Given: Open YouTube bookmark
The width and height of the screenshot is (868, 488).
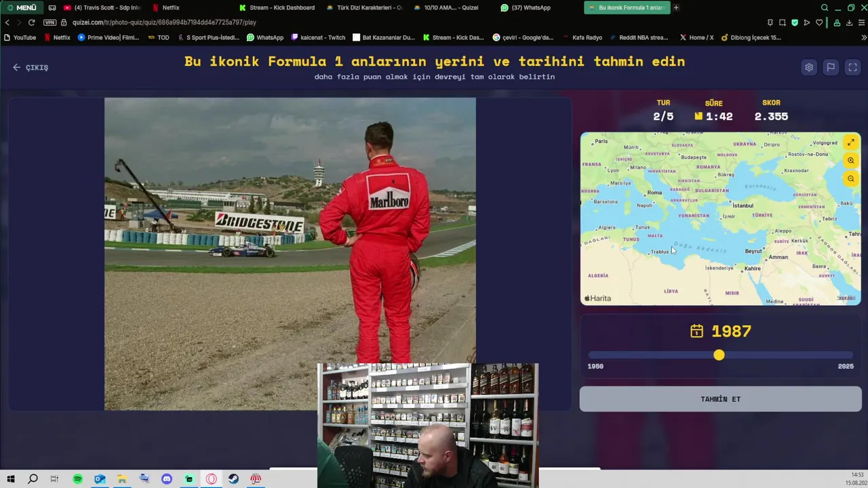Looking at the screenshot, I should [x=20, y=37].
